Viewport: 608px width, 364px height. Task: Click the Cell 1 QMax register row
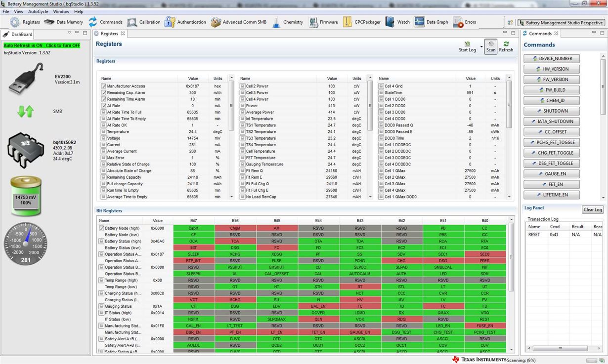pos(441,171)
